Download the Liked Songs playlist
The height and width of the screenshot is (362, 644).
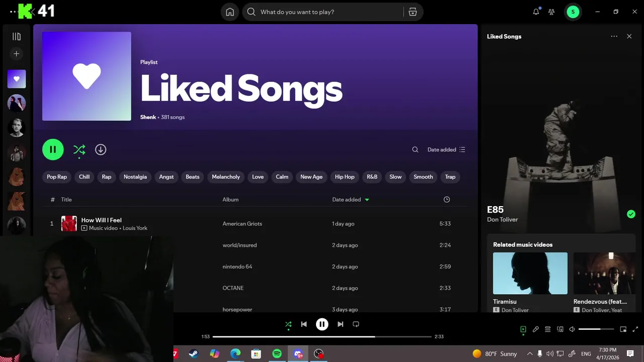[x=101, y=149]
